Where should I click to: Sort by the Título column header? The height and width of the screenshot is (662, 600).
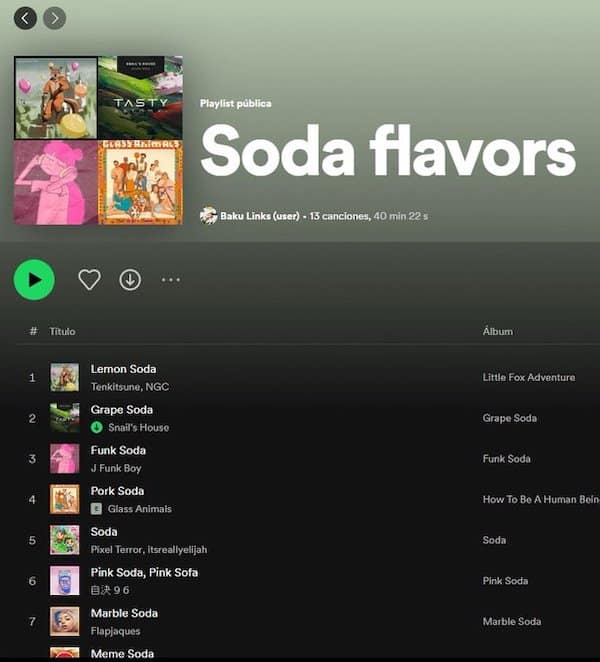(x=62, y=331)
